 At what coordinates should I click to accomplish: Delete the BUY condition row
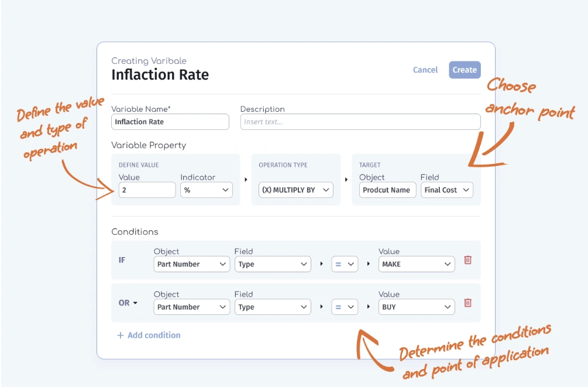467,303
